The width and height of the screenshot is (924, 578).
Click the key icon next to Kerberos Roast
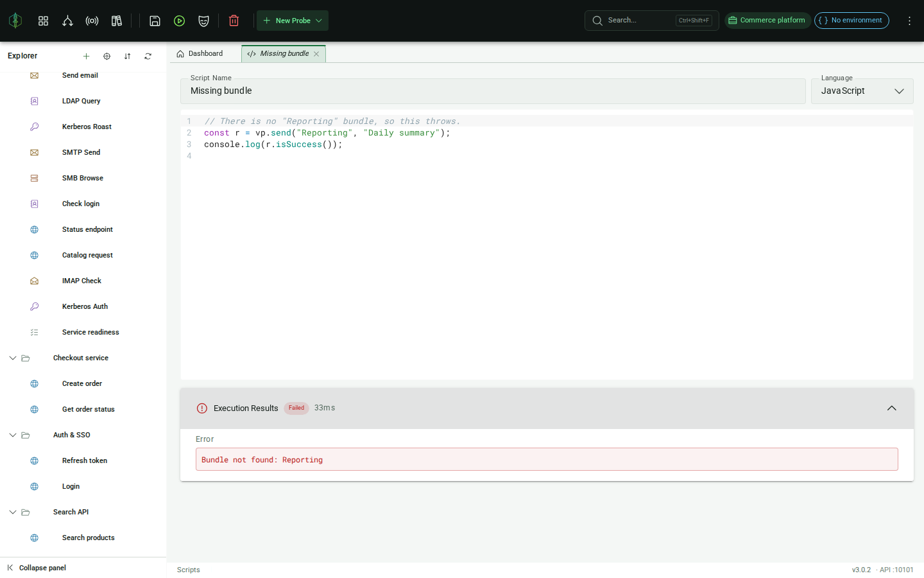tap(34, 127)
